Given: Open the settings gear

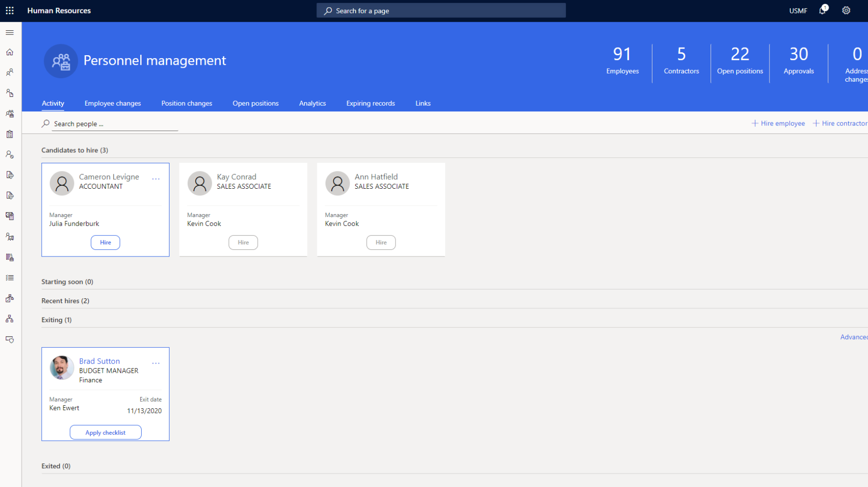Looking at the screenshot, I should (x=846, y=11).
